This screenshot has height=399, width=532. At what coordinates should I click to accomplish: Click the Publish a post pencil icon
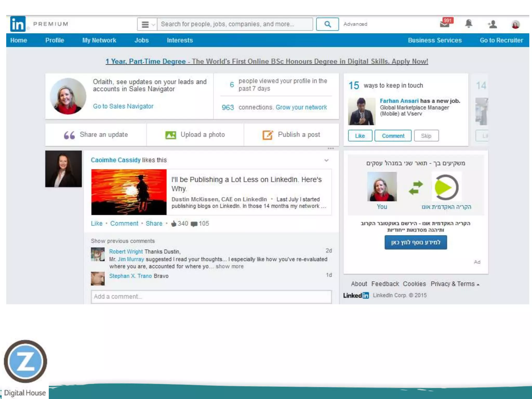pyautogui.click(x=268, y=135)
